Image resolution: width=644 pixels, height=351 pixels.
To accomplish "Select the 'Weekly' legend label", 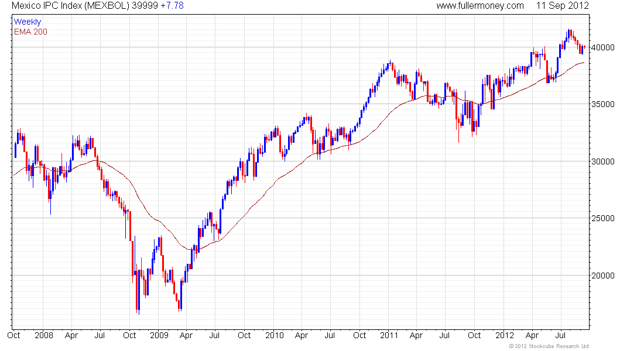I will click(28, 22).
